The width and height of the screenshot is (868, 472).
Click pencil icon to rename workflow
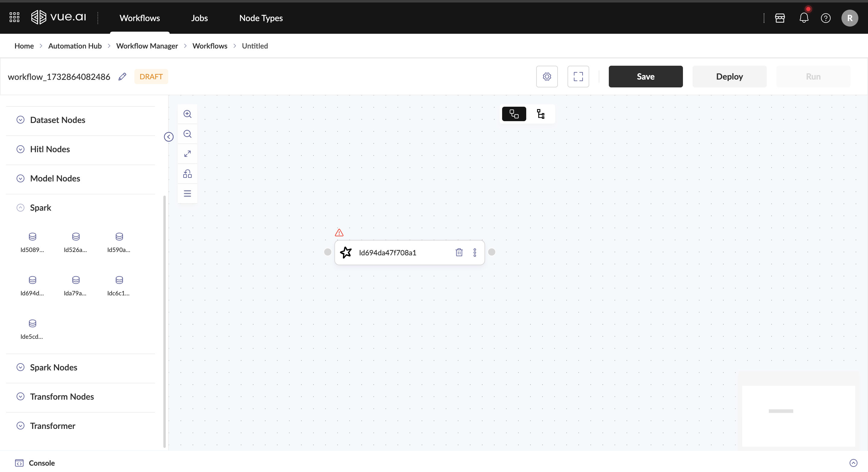tap(122, 77)
